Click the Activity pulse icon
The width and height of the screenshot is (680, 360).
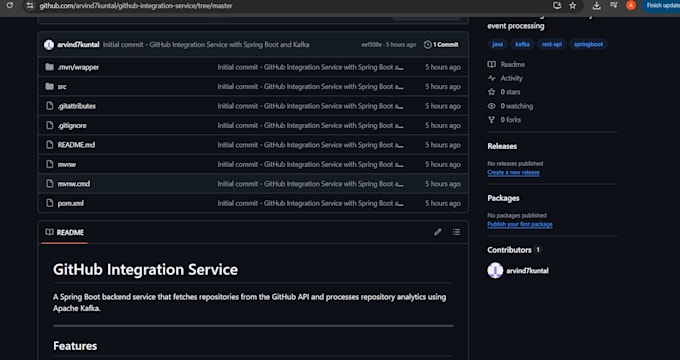click(491, 79)
